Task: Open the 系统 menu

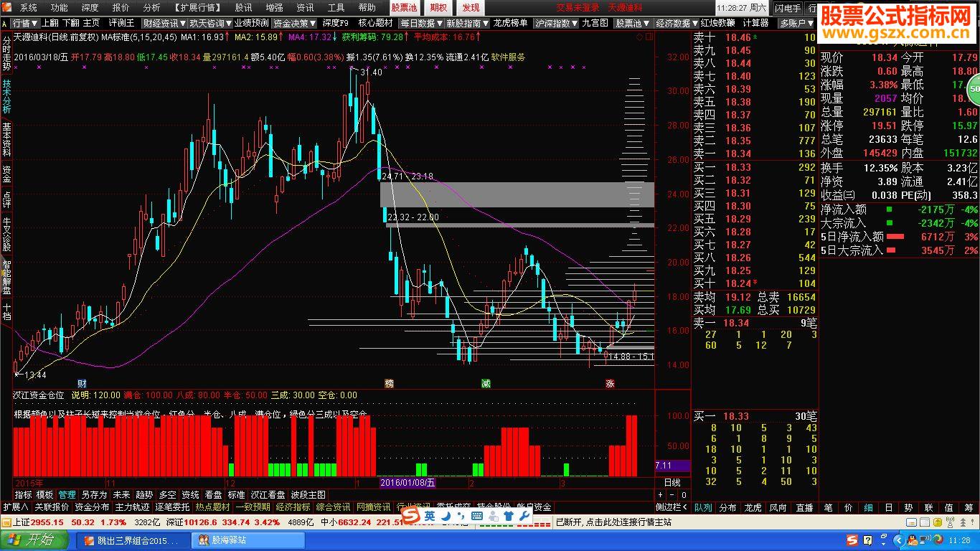Action: tap(29, 8)
